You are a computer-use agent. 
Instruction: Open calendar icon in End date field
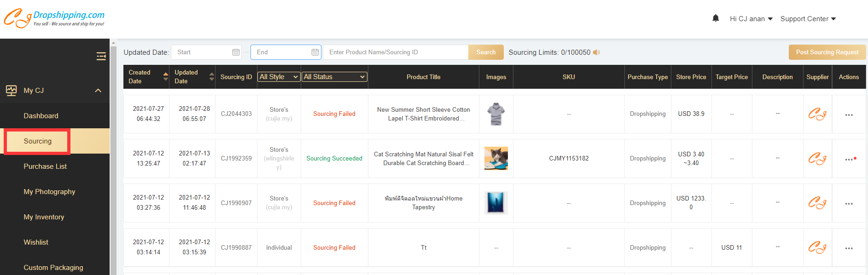315,52
